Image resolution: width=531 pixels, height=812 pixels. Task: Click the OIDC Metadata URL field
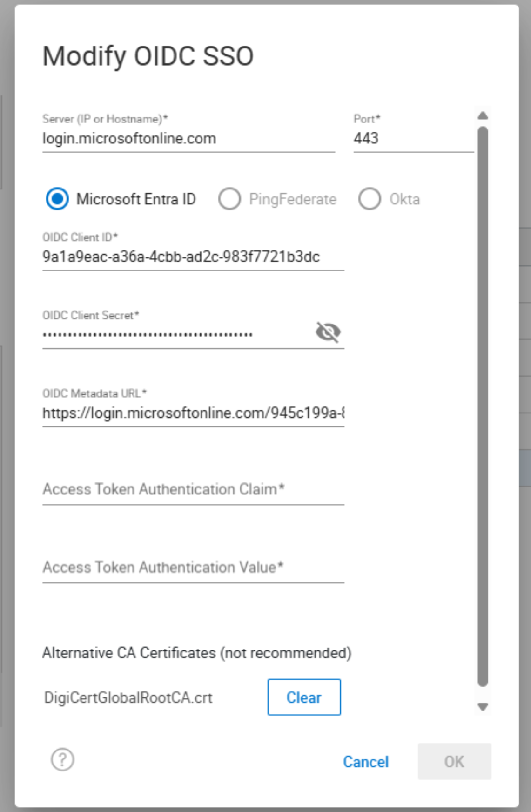(x=193, y=413)
